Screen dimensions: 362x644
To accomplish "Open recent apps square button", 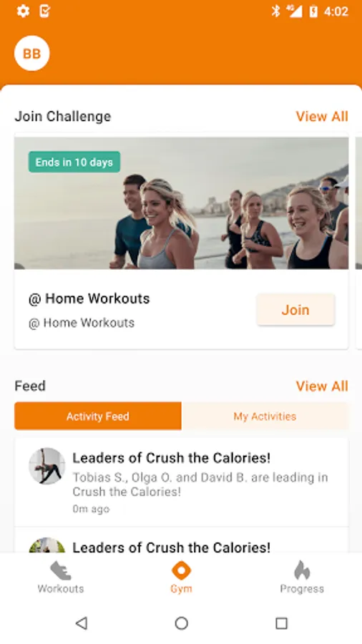I will [281, 623].
